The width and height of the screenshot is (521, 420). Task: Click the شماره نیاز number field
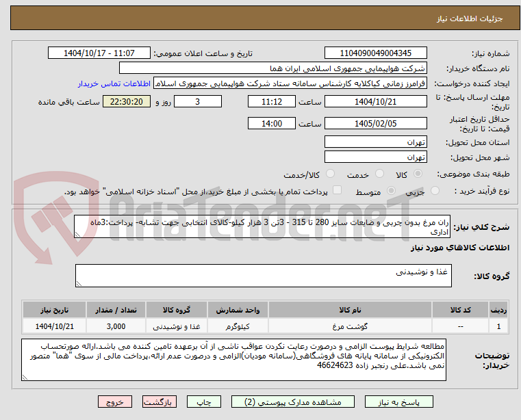375,53
